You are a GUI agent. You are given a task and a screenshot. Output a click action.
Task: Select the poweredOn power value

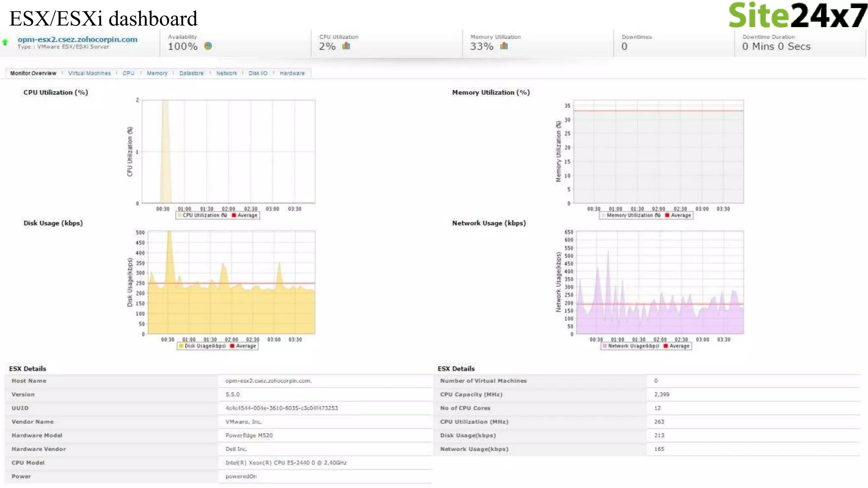point(241,477)
